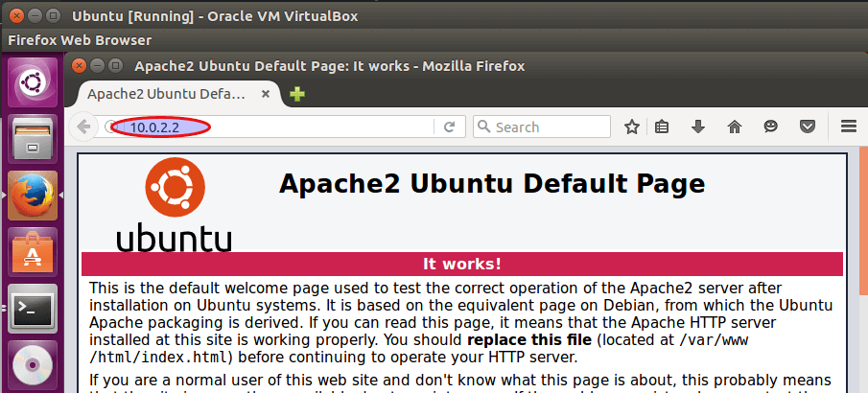Open the Pocket icon in toolbar

808,127
